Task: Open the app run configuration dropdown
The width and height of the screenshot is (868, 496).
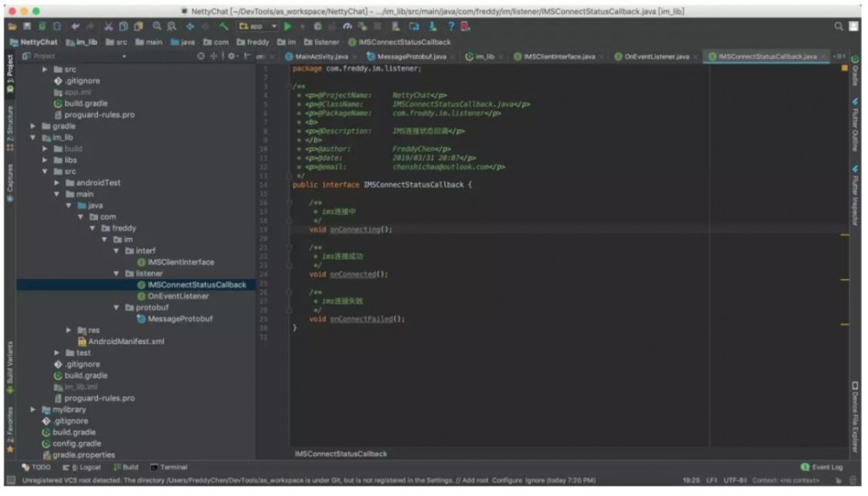Action: tap(258, 27)
